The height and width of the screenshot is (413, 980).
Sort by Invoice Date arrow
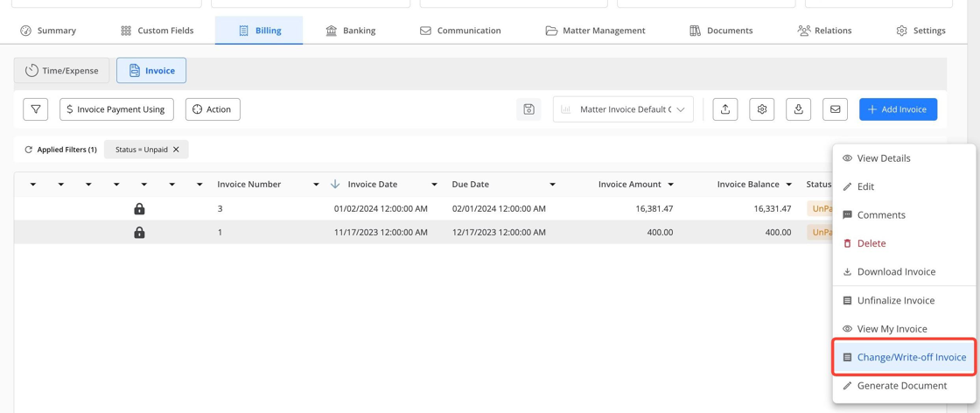click(x=335, y=185)
